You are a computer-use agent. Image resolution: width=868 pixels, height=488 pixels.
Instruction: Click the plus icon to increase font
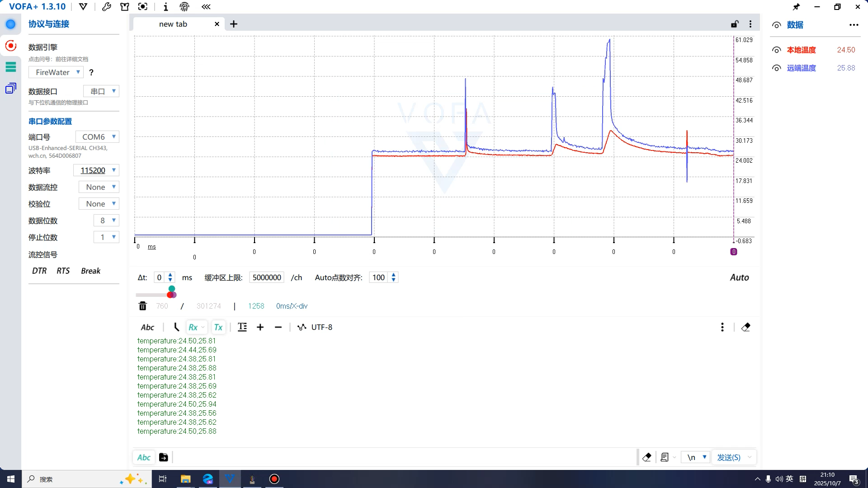[x=260, y=327]
